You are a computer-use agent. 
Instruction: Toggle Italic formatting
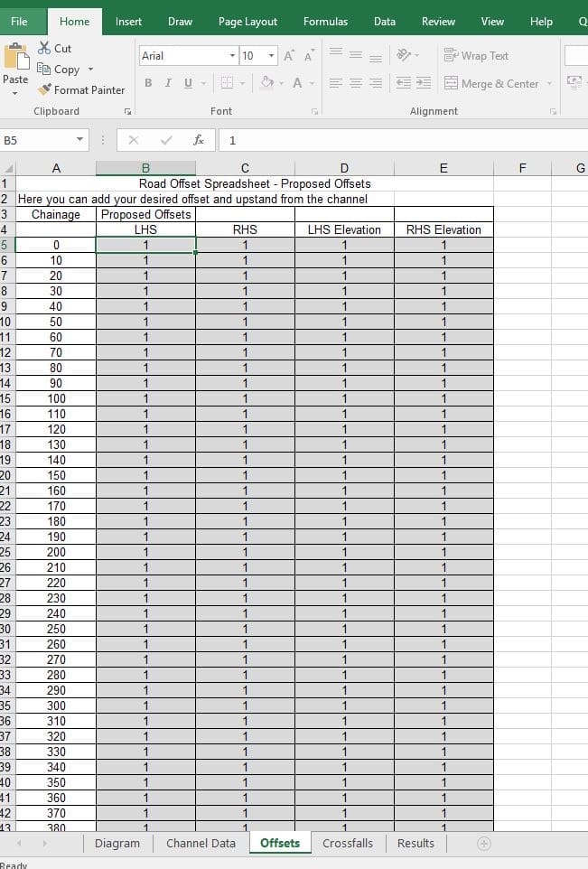pyautogui.click(x=168, y=83)
